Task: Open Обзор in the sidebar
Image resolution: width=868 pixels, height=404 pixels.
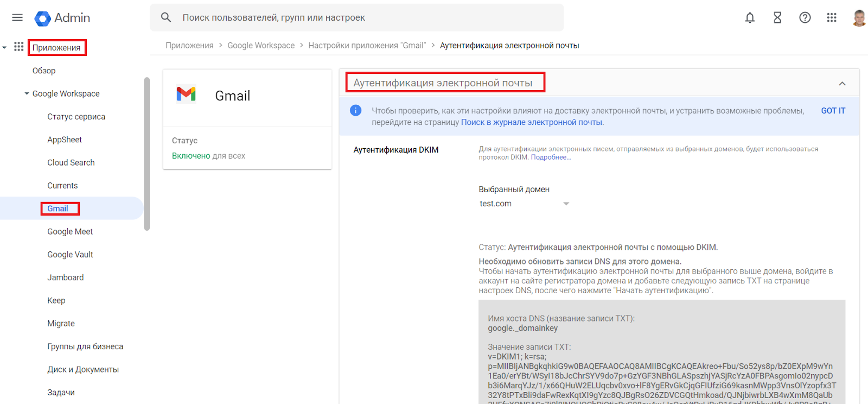Action: 44,71
